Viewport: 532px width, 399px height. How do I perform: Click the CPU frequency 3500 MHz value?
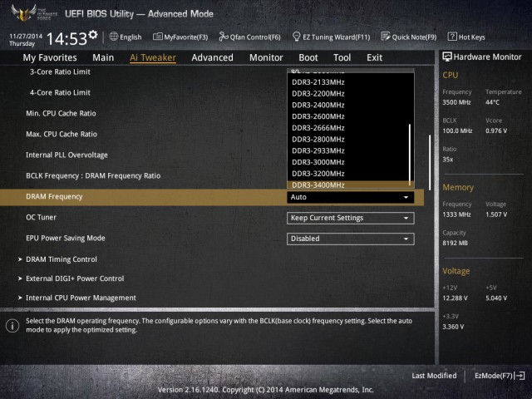click(x=456, y=102)
